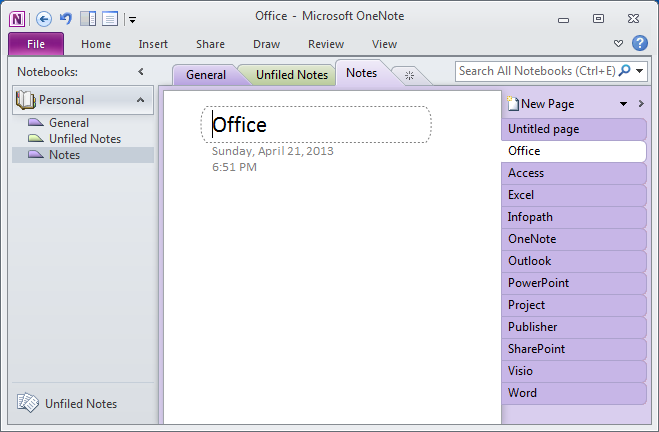Viewport: 659px width, 432px height.
Task: Expand the ribbon with the chevron icon
Action: tap(618, 43)
